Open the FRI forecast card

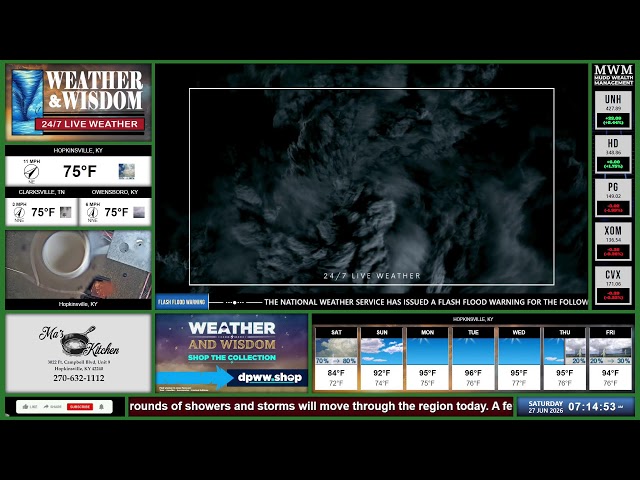click(610, 359)
